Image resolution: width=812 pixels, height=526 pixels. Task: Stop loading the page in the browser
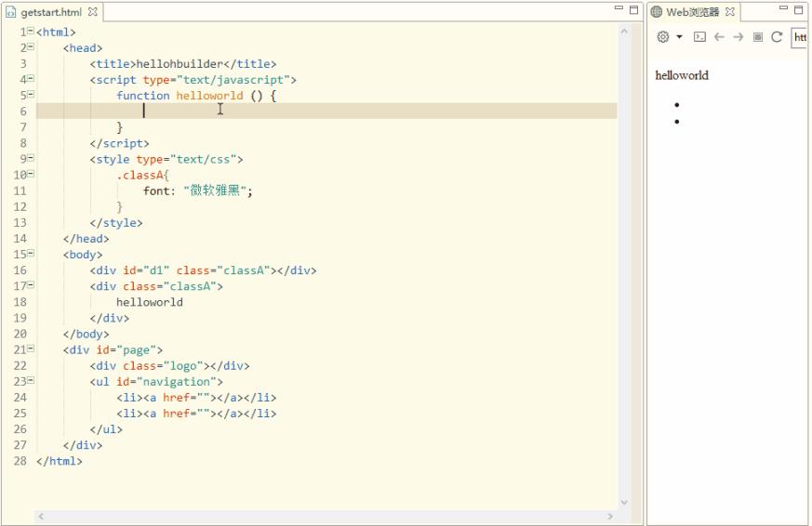758,37
